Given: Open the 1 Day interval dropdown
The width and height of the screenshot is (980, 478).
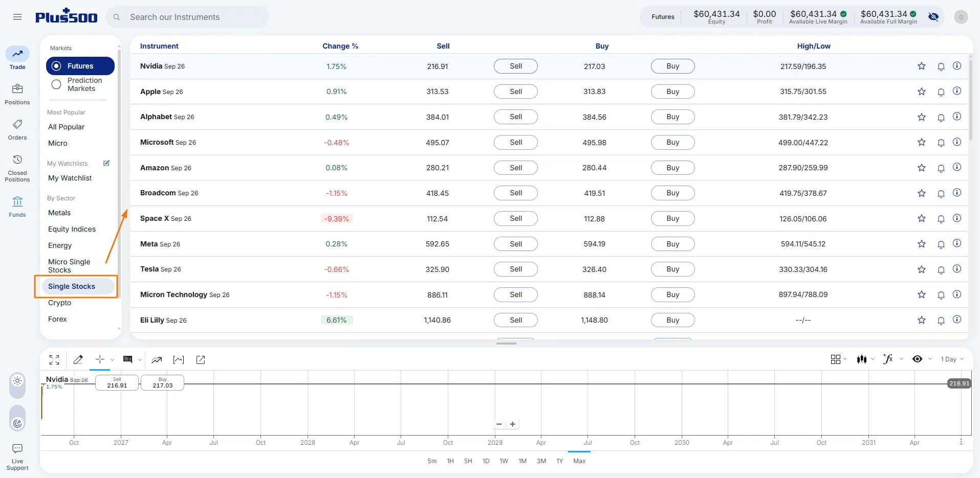Looking at the screenshot, I should coord(952,359).
